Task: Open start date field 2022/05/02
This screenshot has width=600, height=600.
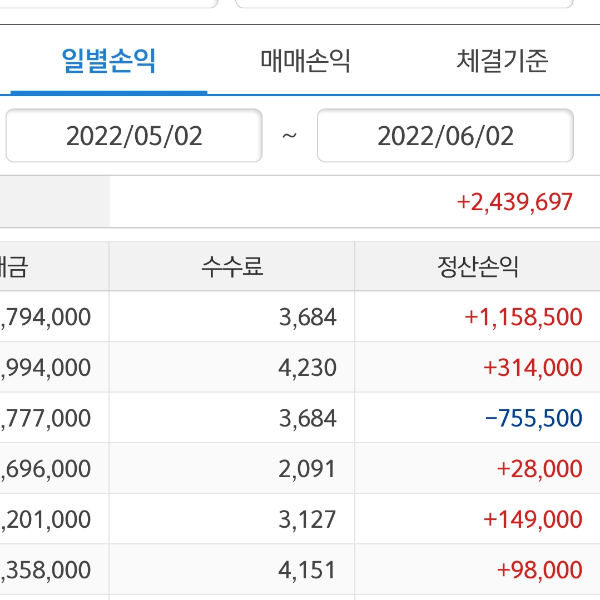Action: (134, 136)
